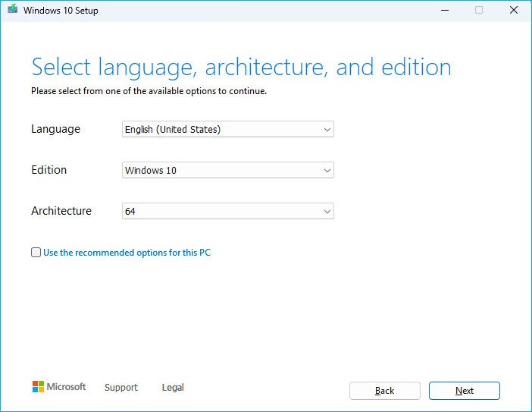Screen dimensions: 532x412
Task: Go to previous step with Back button
Action: [x=384, y=391]
